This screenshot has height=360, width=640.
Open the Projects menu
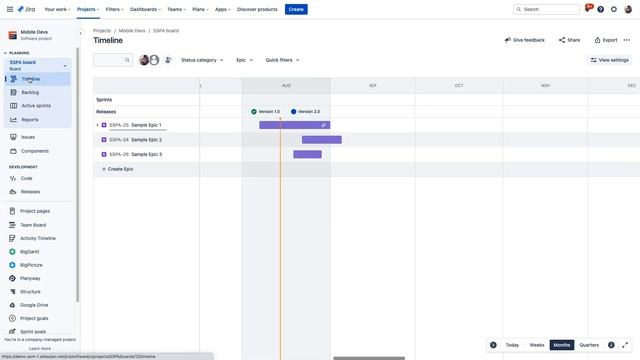88,9
